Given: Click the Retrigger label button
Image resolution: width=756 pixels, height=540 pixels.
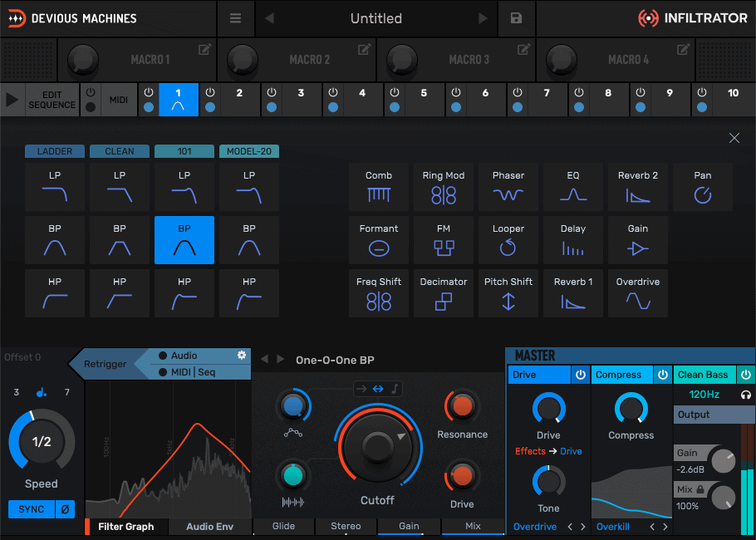Looking at the screenshot, I should [106, 364].
